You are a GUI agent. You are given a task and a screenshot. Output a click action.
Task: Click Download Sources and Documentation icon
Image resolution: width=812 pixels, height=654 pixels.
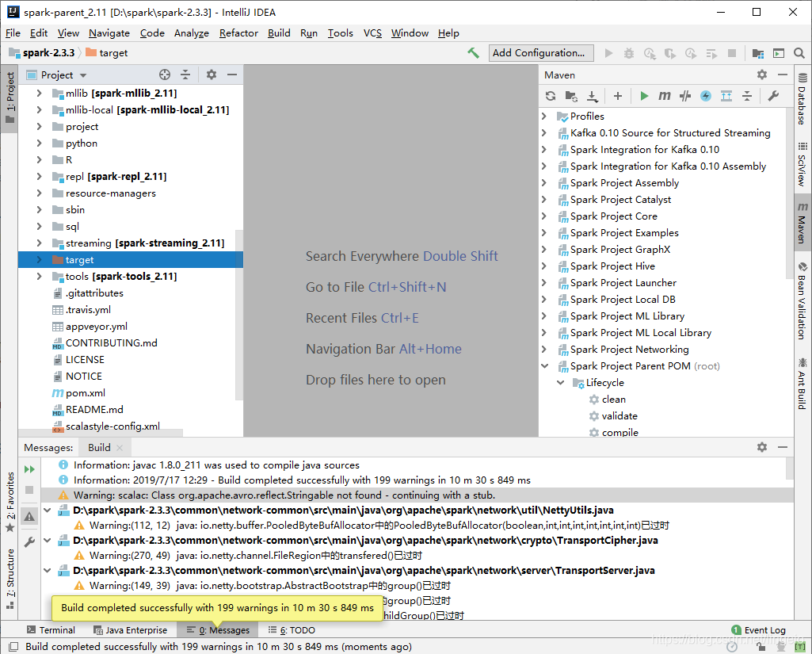(593, 96)
